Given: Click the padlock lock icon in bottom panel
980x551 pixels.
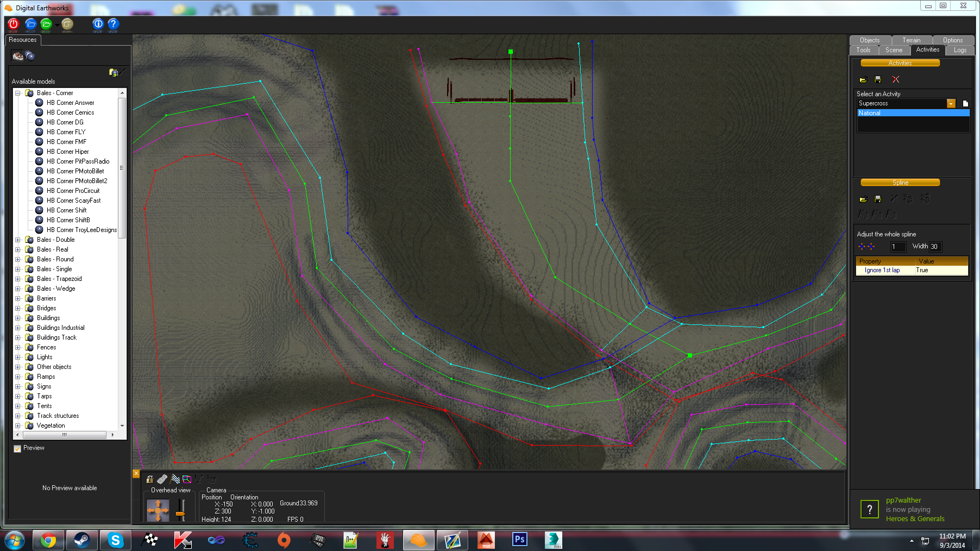Looking at the screenshot, I should click(150, 479).
